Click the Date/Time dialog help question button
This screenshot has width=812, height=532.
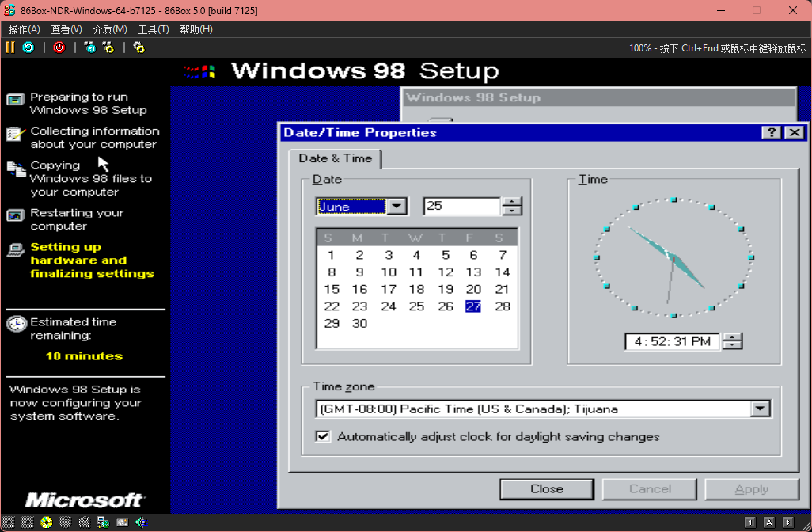tap(772, 133)
